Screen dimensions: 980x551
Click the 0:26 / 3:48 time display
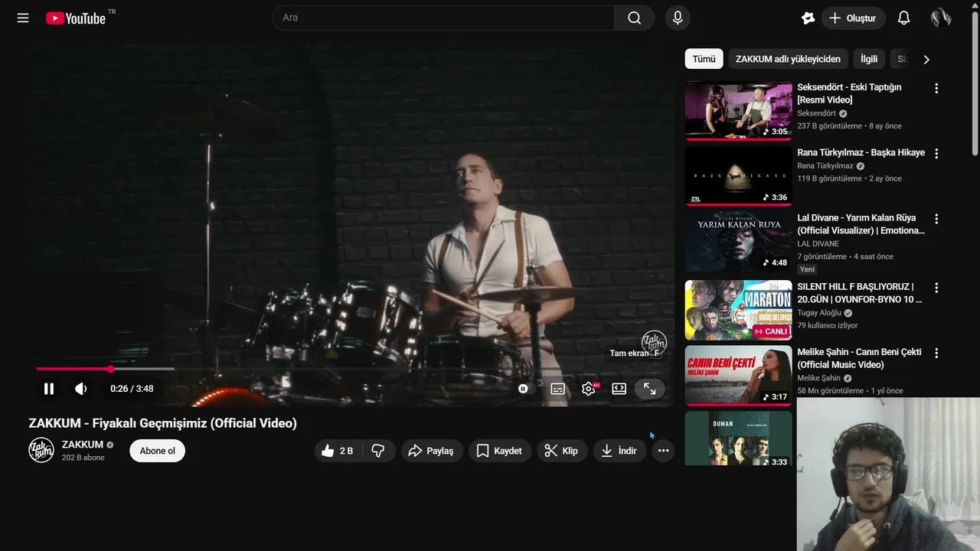click(132, 389)
